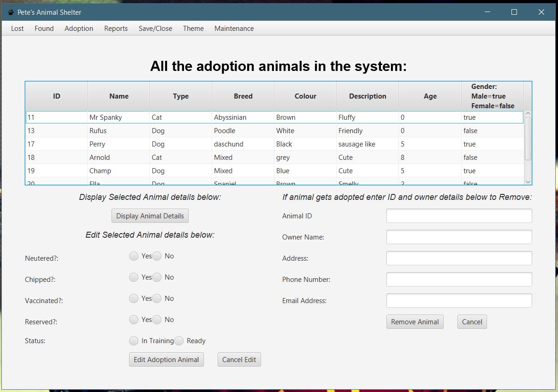The height and width of the screenshot is (392, 558).
Task: Select Yes for Vaccinated
Action: (x=134, y=298)
